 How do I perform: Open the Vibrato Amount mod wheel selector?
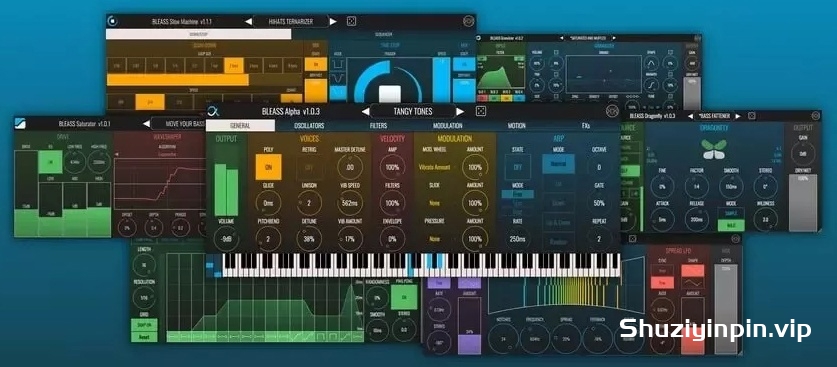tap(434, 167)
